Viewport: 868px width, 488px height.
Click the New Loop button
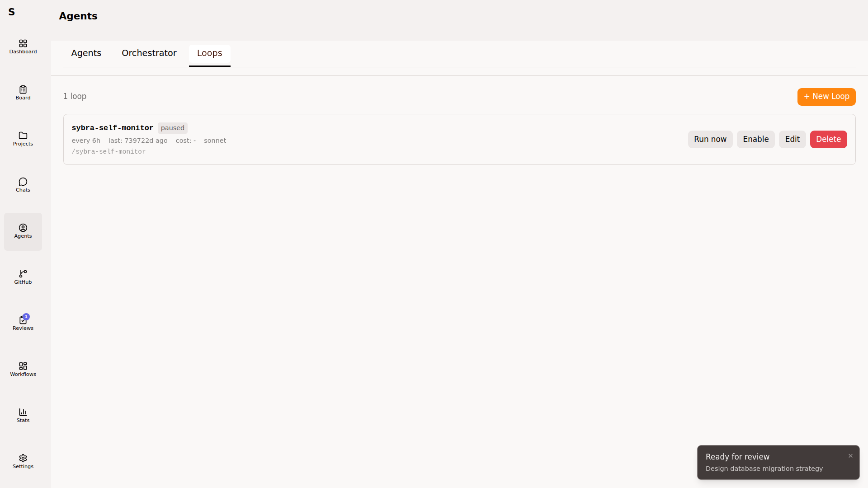826,97
